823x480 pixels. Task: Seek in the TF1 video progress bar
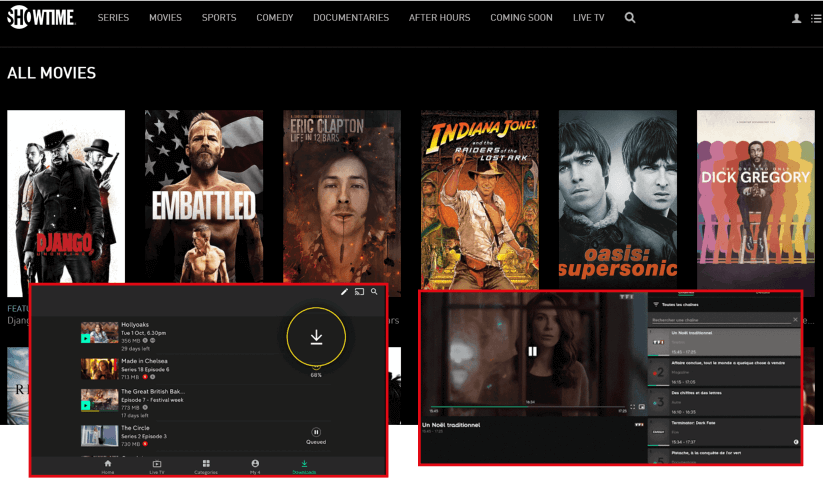point(528,407)
